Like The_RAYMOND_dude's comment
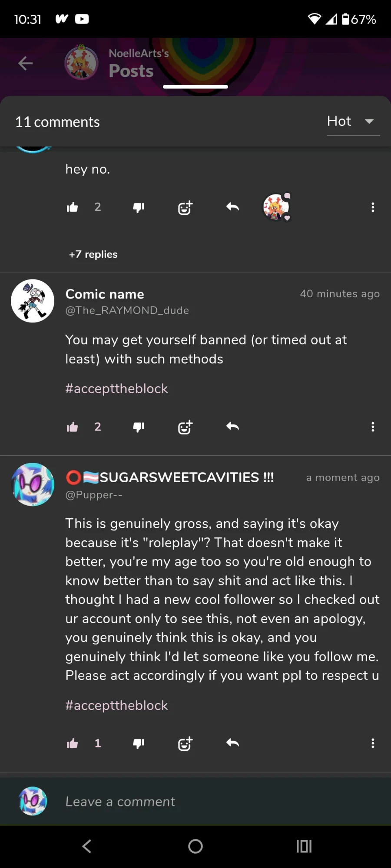Image resolution: width=391 pixels, height=868 pixels. click(73, 427)
